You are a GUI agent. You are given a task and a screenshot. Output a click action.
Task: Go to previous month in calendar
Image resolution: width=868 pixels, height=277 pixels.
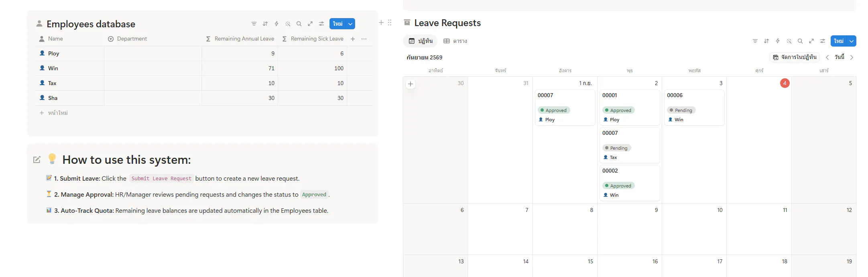click(827, 57)
